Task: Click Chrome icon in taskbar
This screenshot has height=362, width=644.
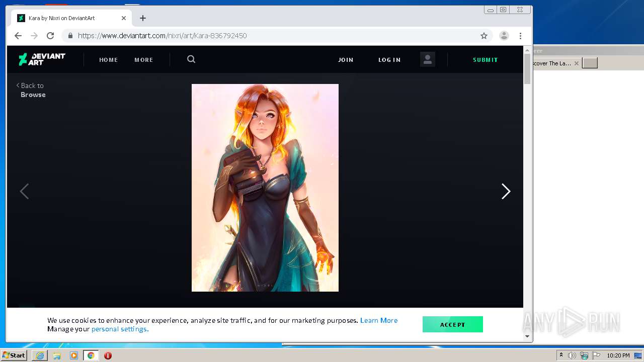Action: (x=91, y=355)
